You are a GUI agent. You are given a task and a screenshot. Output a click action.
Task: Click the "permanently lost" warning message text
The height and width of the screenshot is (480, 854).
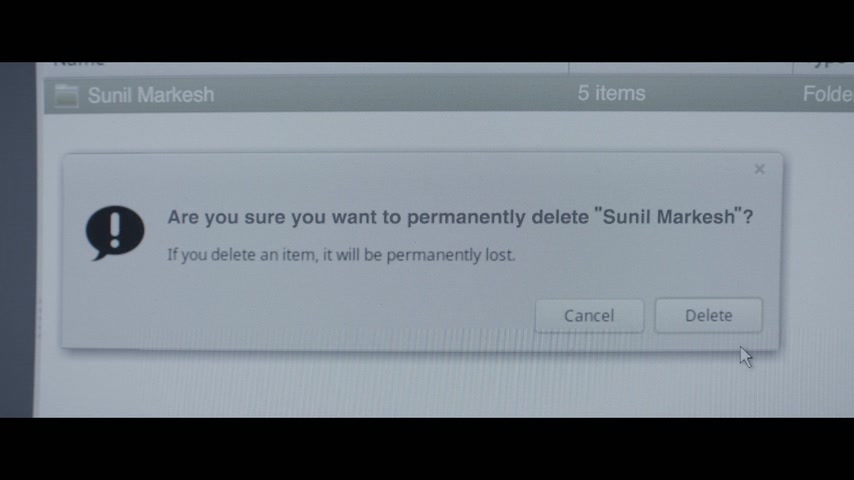[341, 255]
